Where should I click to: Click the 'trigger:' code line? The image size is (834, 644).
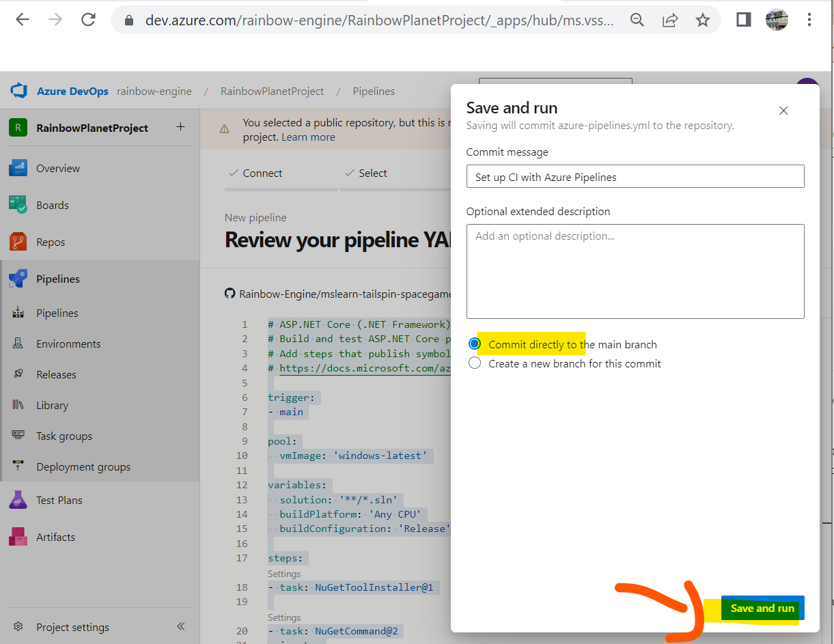292,397
